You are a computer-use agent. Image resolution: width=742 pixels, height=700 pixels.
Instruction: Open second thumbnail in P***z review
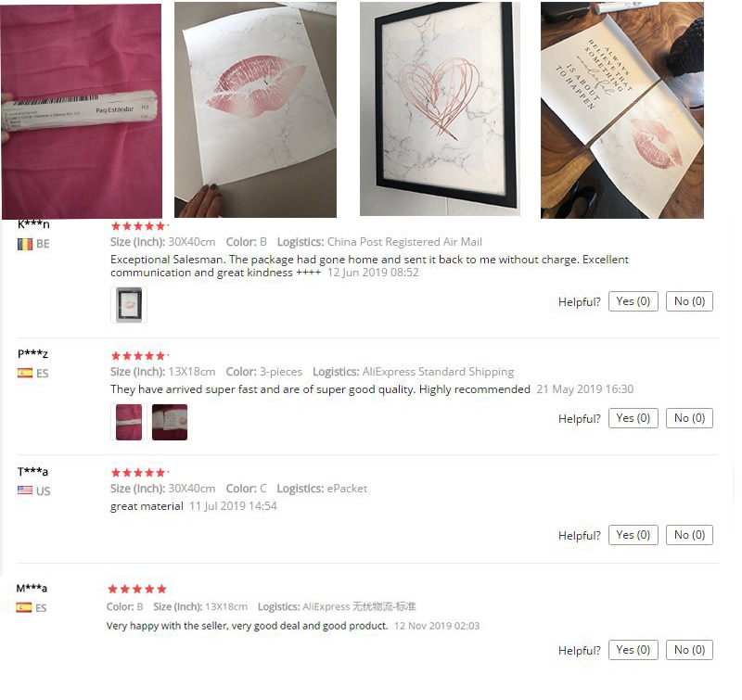[170, 422]
